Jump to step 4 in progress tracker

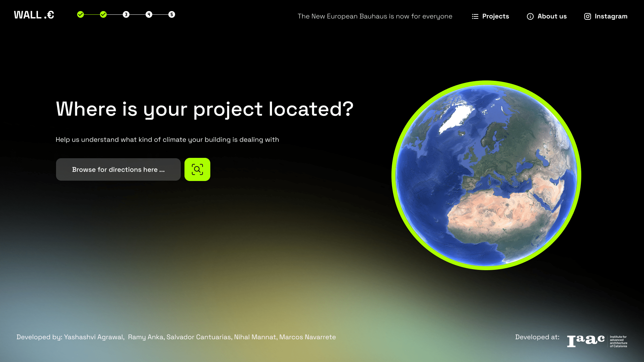click(x=149, y=14)
